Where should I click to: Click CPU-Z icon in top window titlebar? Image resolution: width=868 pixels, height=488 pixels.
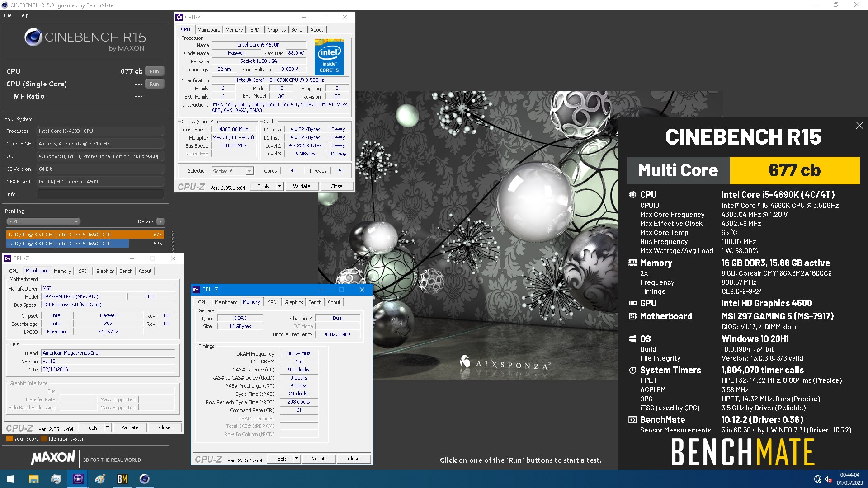coord(179,17)
